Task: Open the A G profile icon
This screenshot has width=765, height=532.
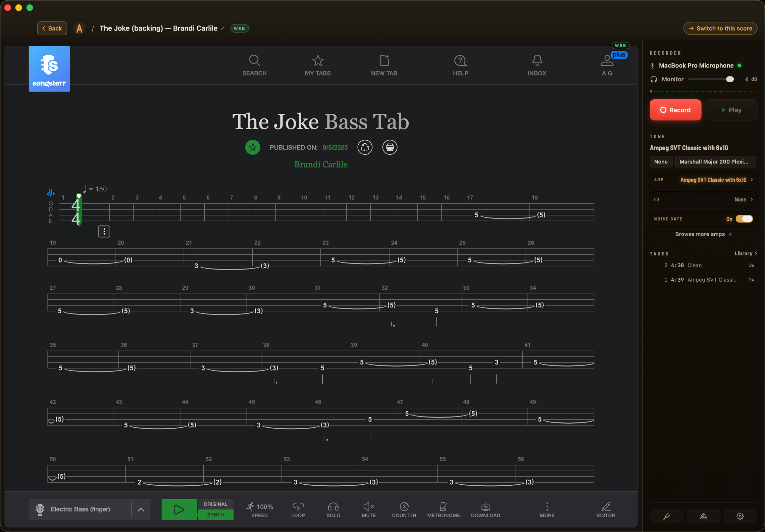Action: click(x=607, y=65)
